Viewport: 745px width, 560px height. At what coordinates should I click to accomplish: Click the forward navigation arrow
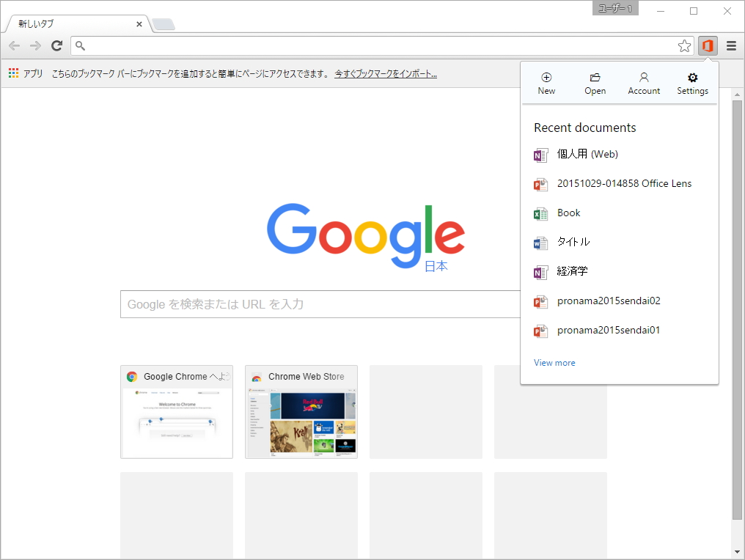pyautogui.click(x=35, y=45)
